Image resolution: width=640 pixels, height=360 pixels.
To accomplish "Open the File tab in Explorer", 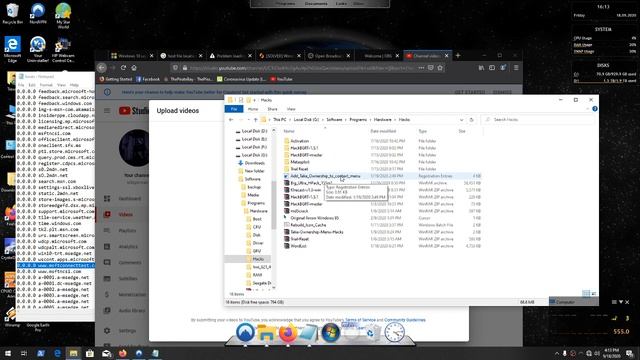I will (x=234, y=109).
